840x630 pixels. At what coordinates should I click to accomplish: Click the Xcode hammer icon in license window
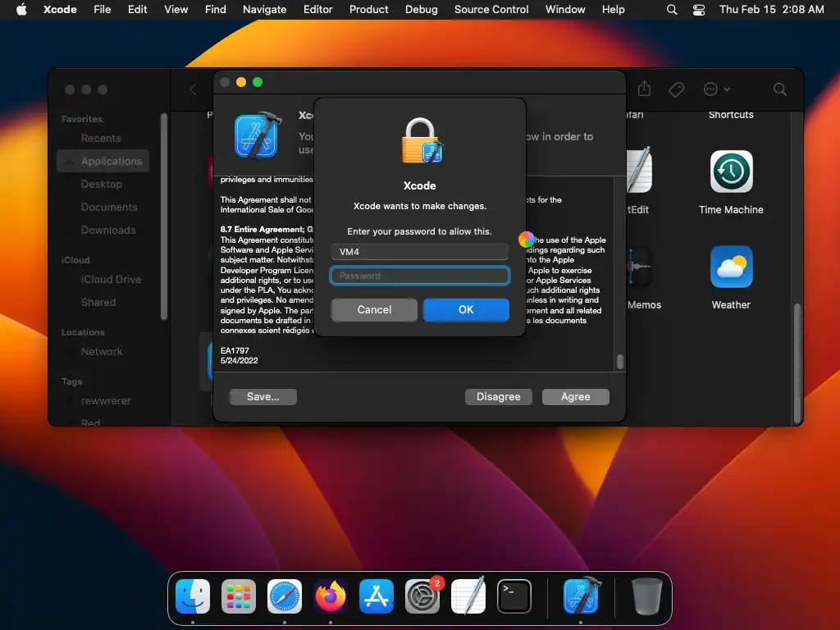pos(258,135)
